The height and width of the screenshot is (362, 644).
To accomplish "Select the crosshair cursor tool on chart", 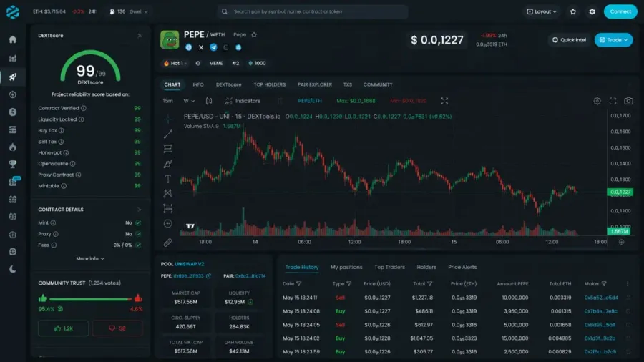I will pyautogui.click(x=168, y=119).
